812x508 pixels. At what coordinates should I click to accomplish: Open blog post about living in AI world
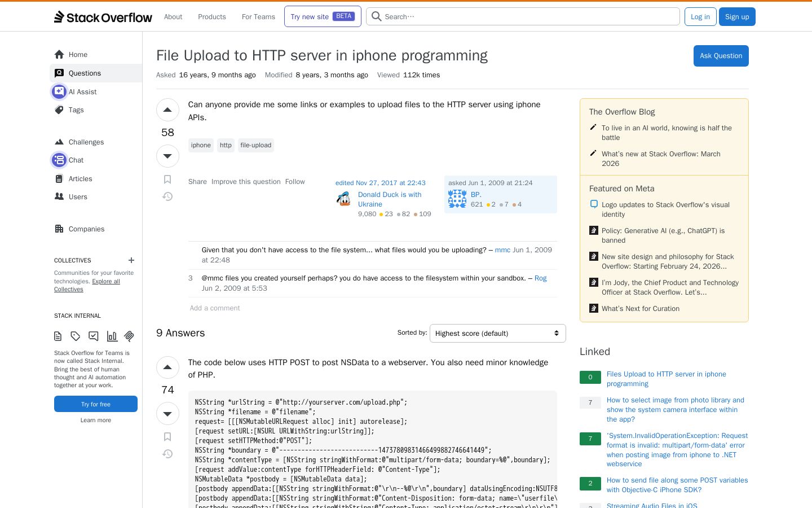coord(667,133)
